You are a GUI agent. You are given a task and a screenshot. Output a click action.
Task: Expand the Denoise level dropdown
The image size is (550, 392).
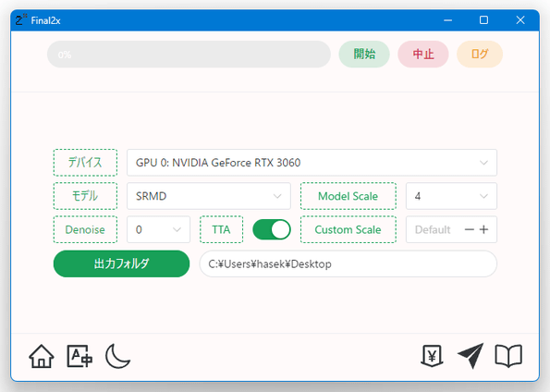(159, 229)
